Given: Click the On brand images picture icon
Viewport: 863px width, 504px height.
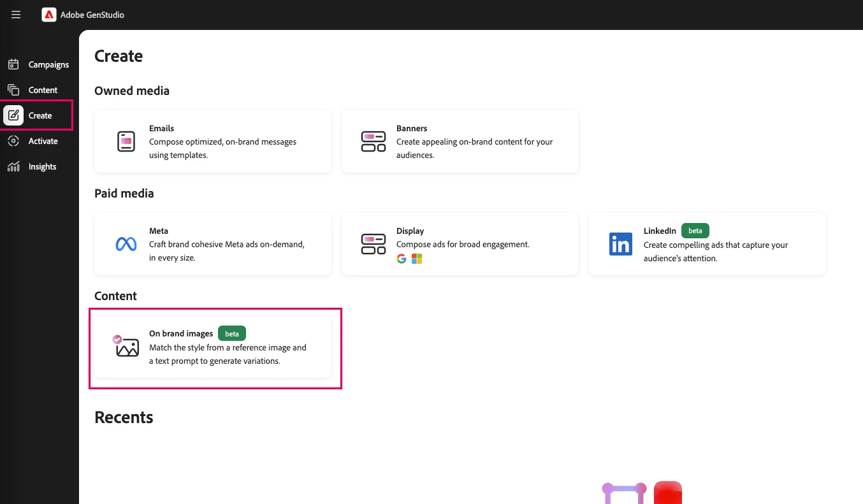Looking at the screenshot, I should pos(126,346).
